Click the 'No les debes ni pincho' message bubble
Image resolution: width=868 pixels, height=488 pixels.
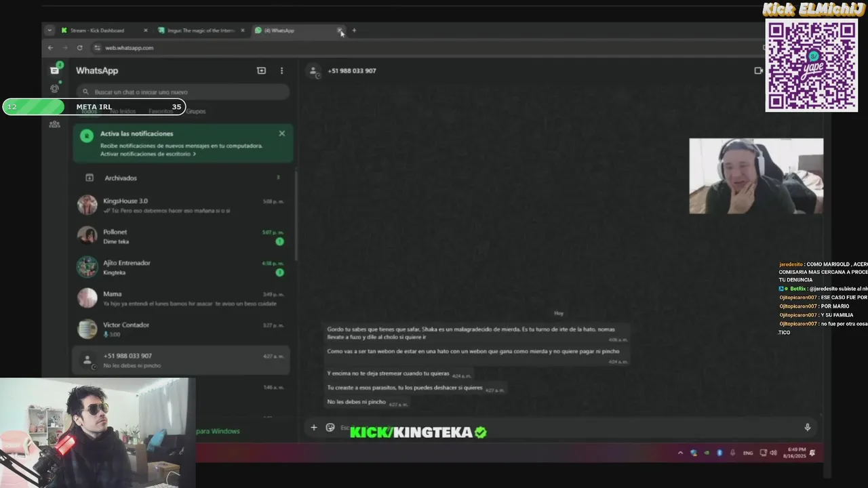click(x=367, y=403)
